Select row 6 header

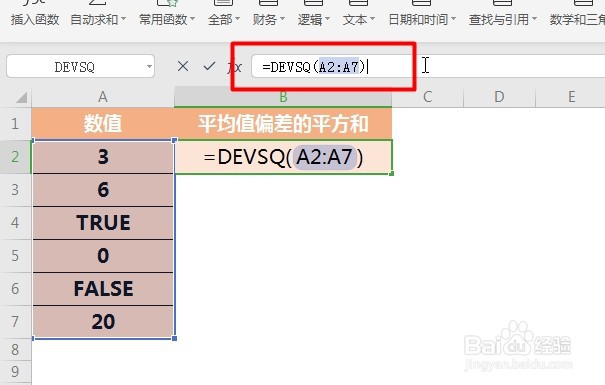tap(15, 289)
